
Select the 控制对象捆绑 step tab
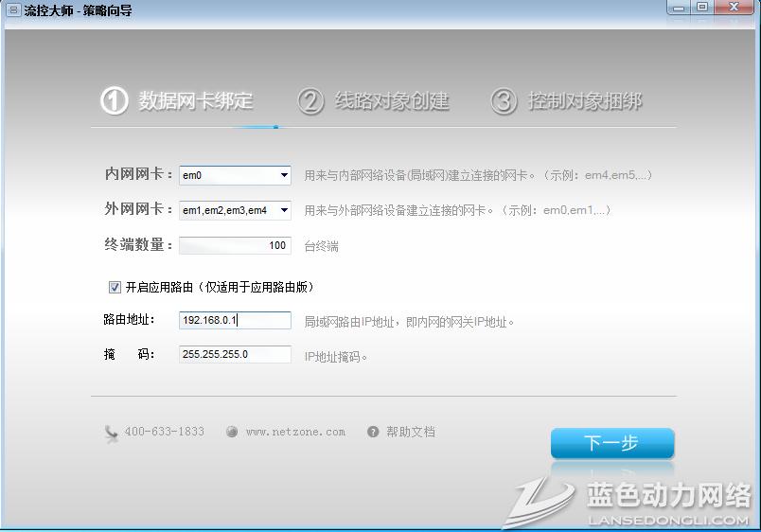tap(585, 101)
